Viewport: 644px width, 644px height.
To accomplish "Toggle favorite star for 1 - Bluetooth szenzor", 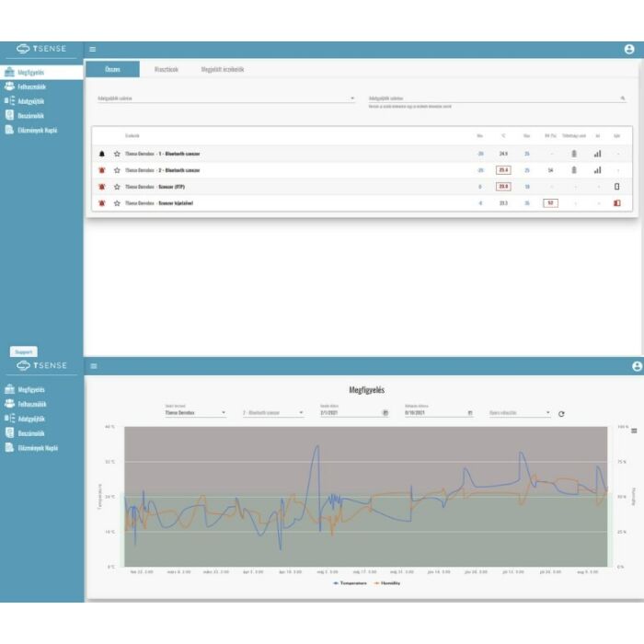I will pyautogui.click(x=117, y=154).
